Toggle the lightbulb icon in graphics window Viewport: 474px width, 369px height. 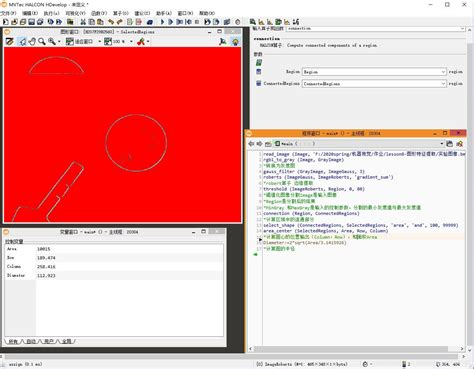tap(235, 42)
